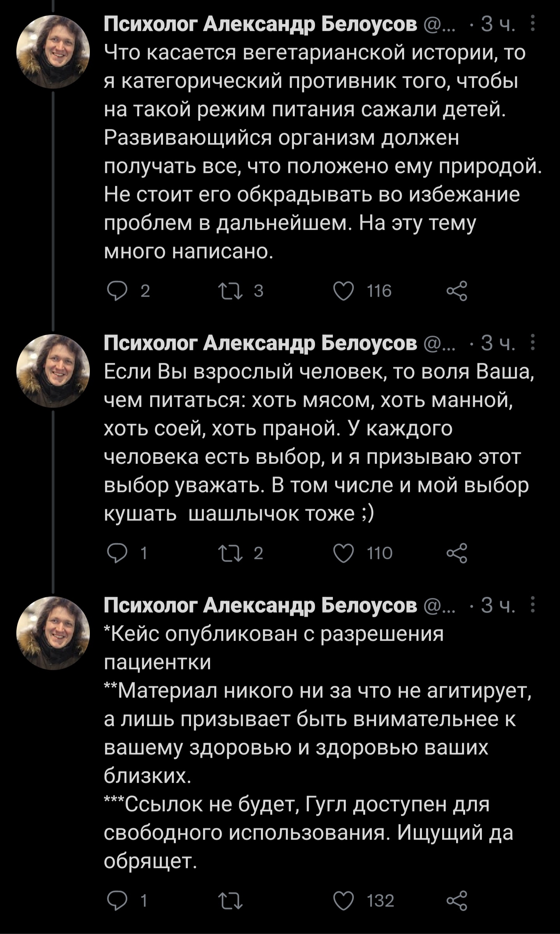Open profile picture on the first tweet

click(x=53, y=52)
